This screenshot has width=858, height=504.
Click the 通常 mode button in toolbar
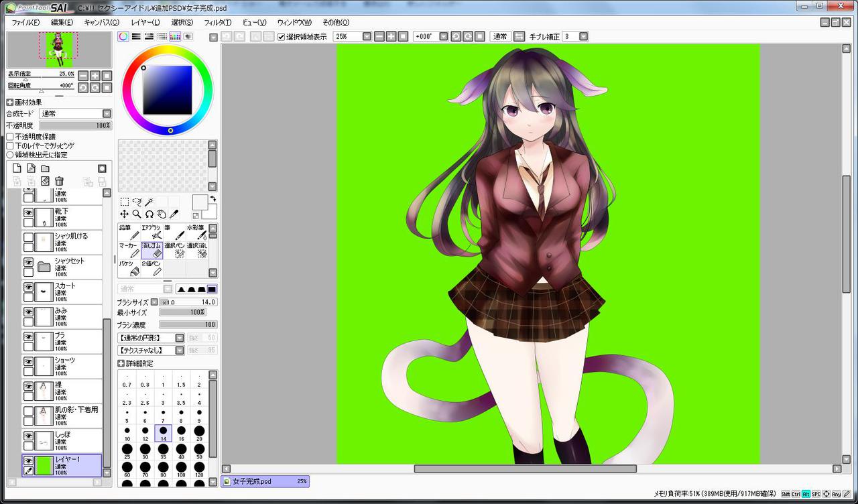tap(500, 36)
